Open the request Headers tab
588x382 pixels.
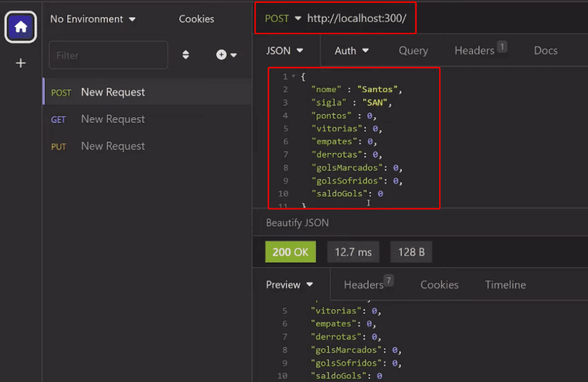click(x=481, y=49)
